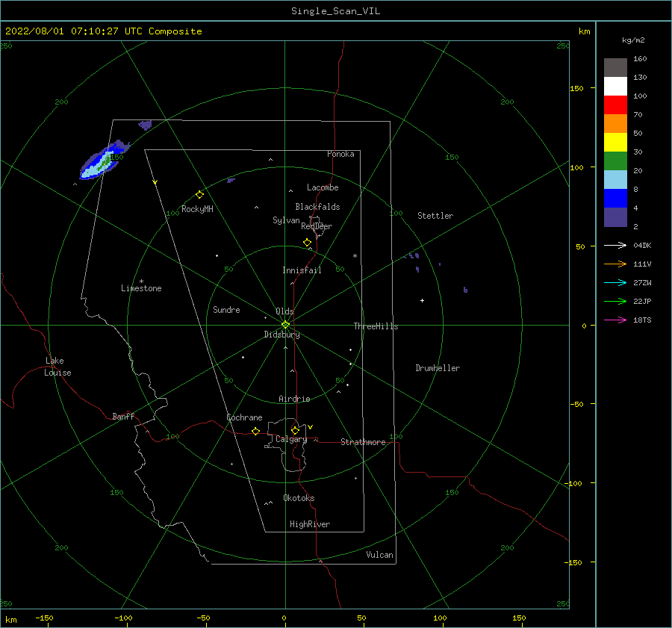This screenshot has height=628, width=672.
Task: Click the Vulcan label
Action: coord(379,555)
